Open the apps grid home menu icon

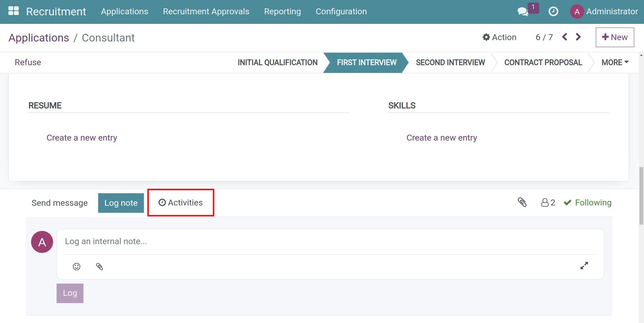14,11
